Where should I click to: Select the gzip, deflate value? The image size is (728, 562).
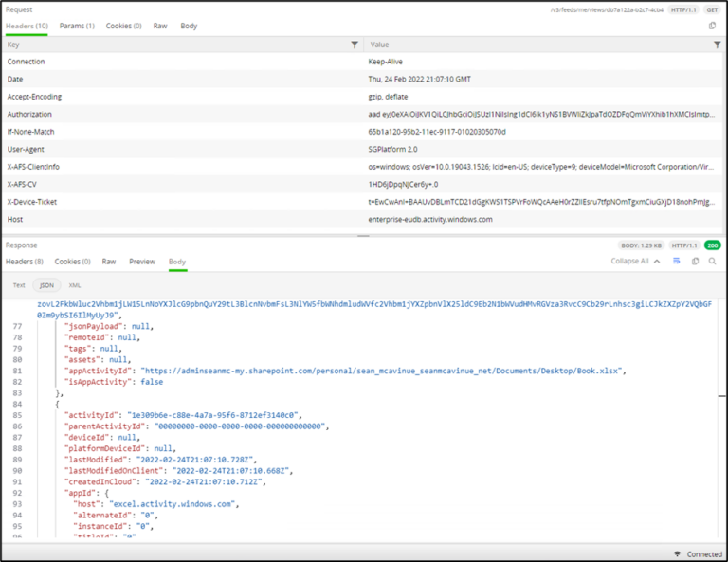click(388, 97)
